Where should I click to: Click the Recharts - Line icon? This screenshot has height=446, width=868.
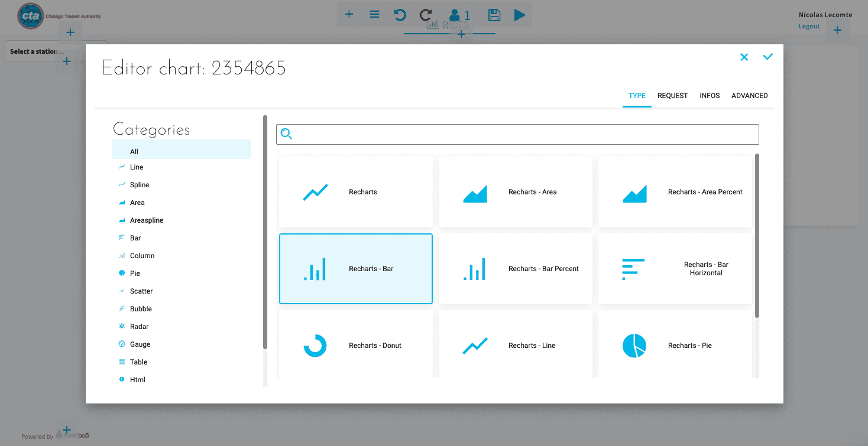(x=475, y=346)
